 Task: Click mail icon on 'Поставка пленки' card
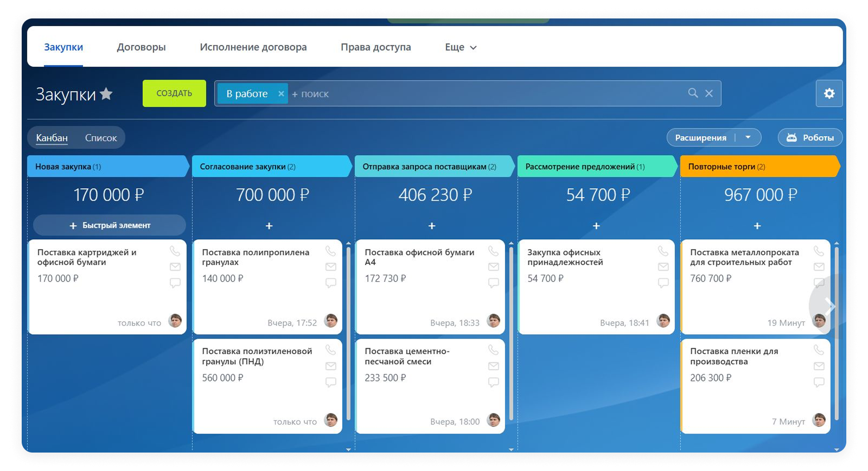coord(819,366)
